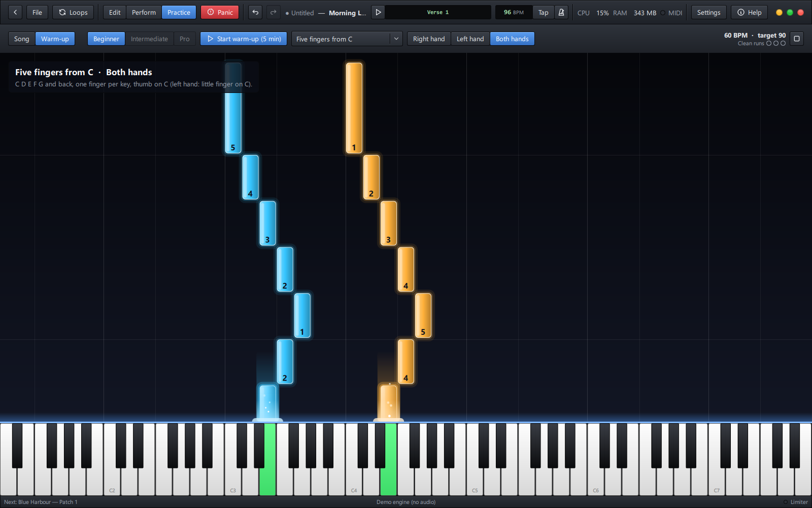Go back with the left chevron button
Screen dimensions: 812x508
tap(15, 12)
